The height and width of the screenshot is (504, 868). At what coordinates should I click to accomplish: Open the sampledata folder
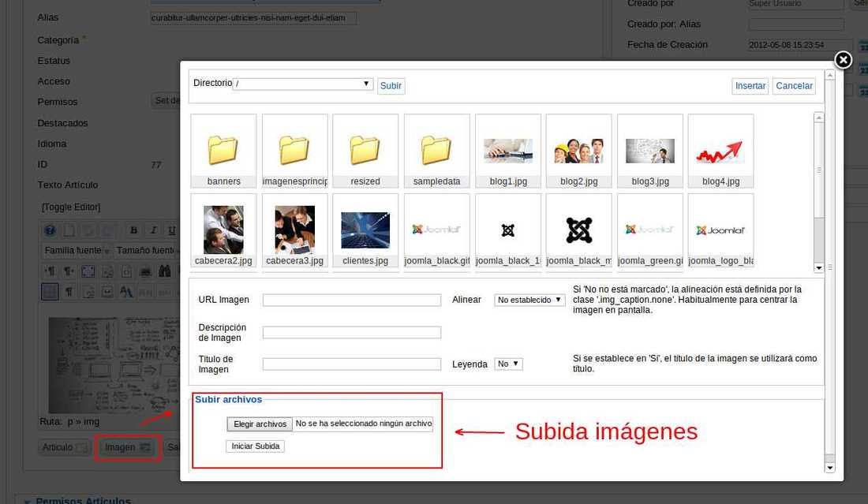coord(437,151)
